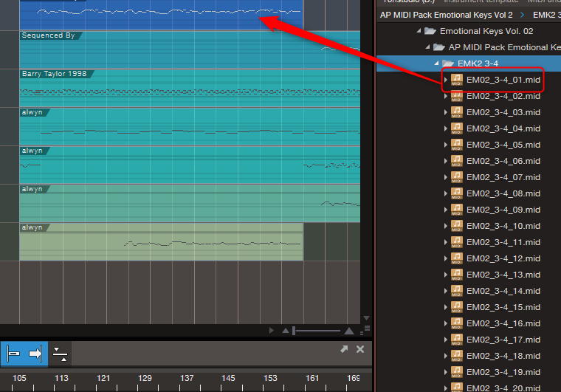Click the Emotional Keys Vol. 02 folder icon
The image size is (561, 392).
(430, 31)
